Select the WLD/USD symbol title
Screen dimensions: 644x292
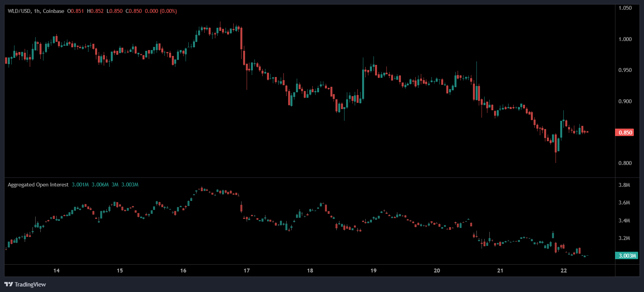tap(19, 11)
